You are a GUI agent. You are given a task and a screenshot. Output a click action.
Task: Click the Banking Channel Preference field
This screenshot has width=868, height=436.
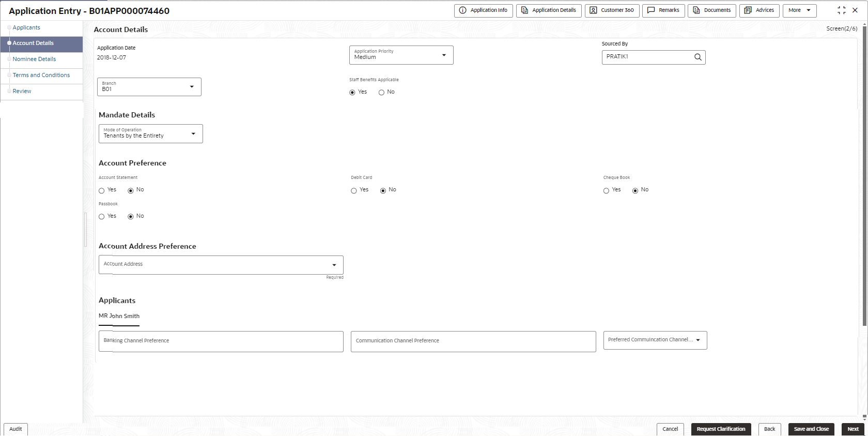pos(221,341)
